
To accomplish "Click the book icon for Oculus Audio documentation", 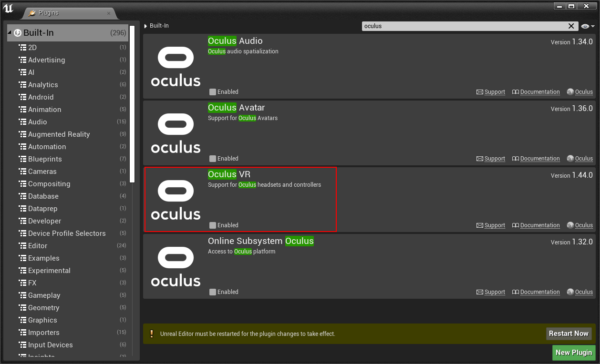I will tap(516, 92).
